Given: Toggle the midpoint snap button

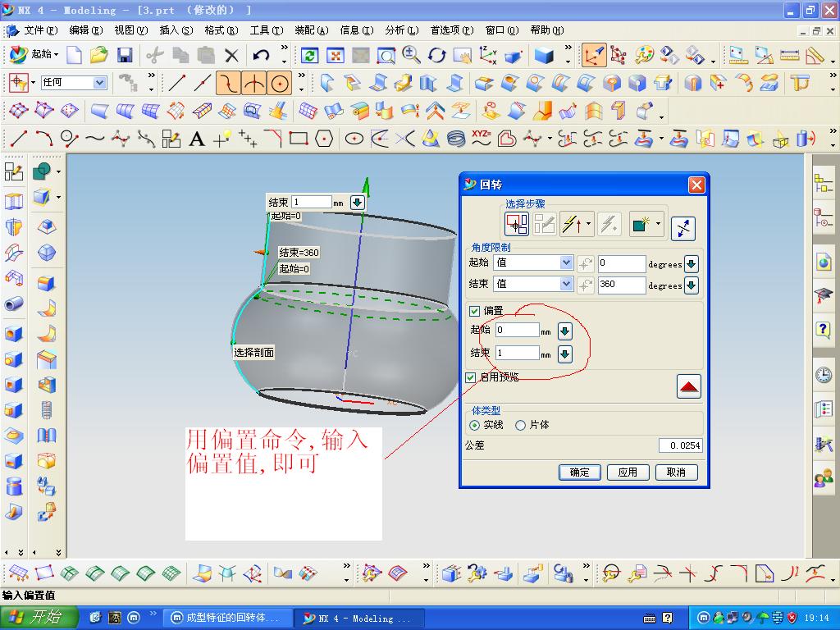Looking at the screenshot, I should tap(254, 83).
